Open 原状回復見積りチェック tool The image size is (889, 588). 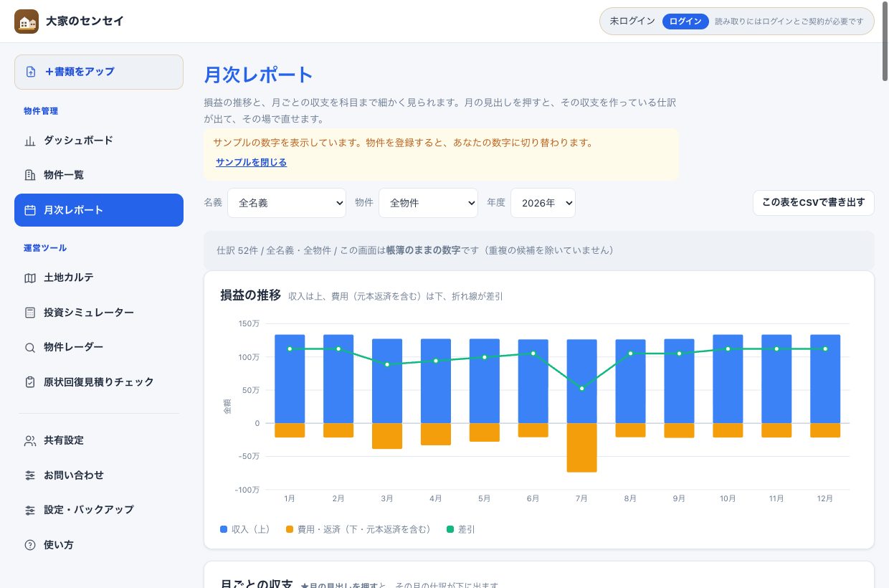click(x=99, y=382)
